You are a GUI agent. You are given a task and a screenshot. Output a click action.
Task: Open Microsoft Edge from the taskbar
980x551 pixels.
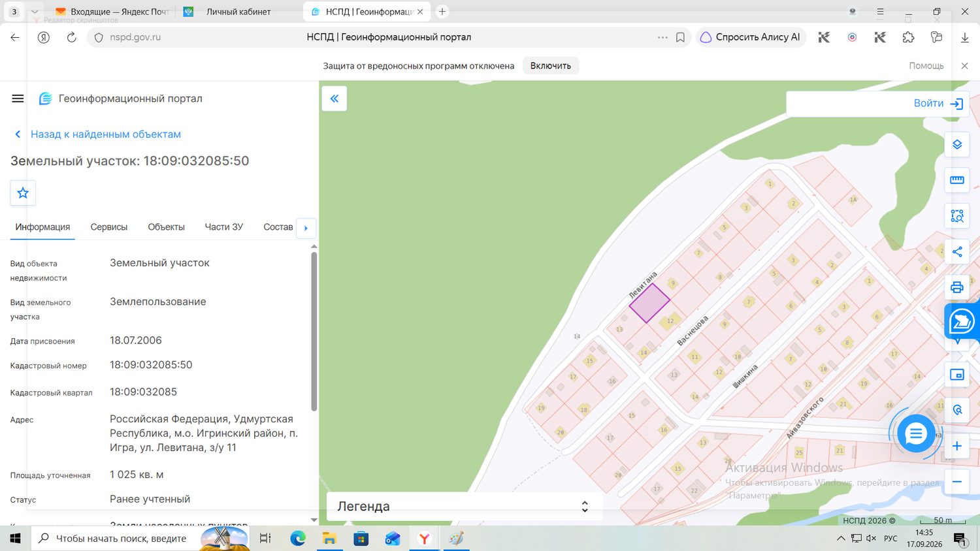[x=298, y=539]
